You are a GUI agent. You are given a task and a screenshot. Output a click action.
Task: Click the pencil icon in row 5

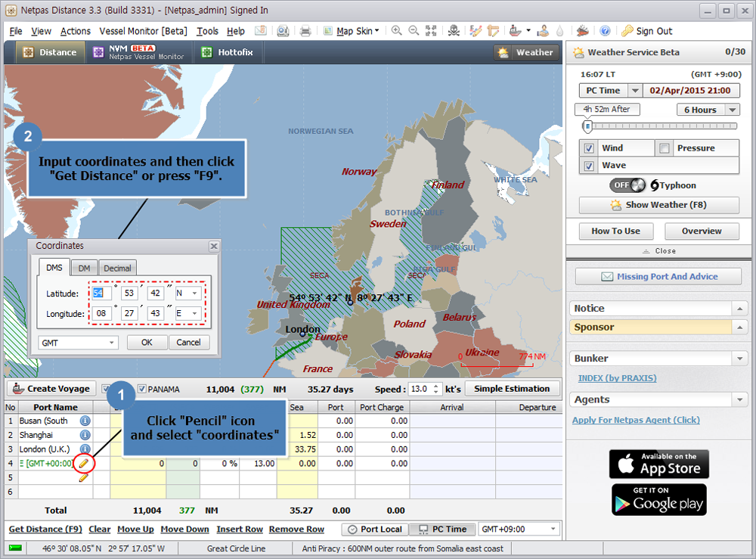(84, 477)
